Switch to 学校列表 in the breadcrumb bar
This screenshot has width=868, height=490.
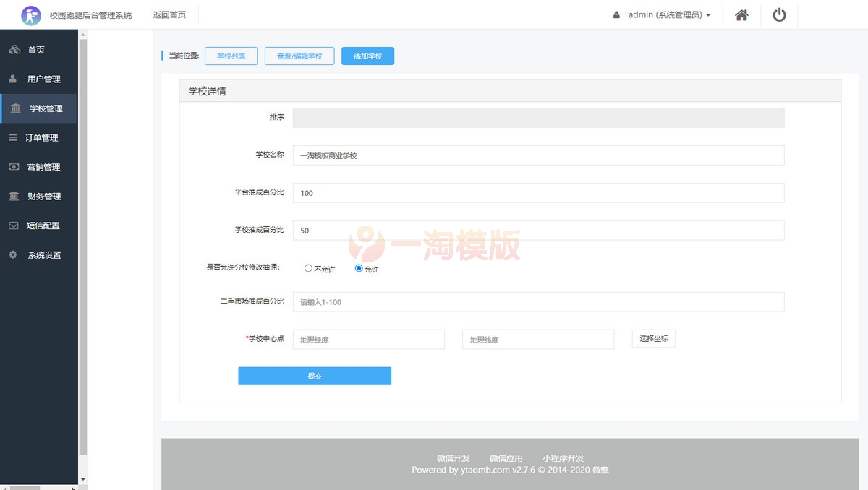[231, 56]
